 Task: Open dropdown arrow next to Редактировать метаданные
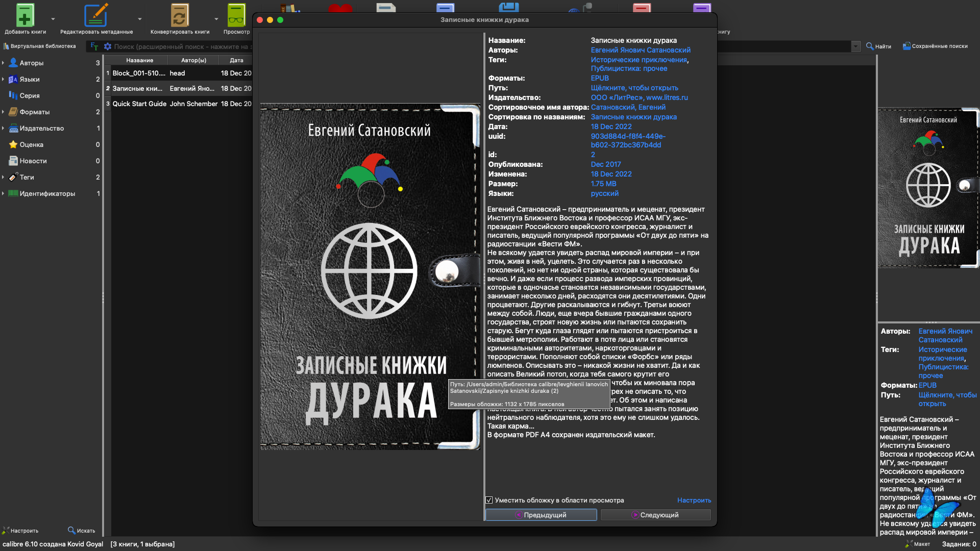tap(140, 19)
